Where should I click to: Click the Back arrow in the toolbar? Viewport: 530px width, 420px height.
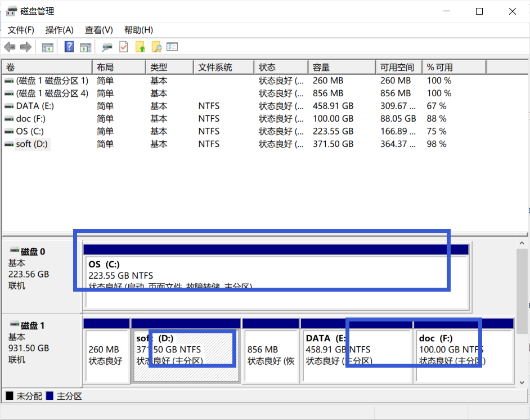click(10, 47)
